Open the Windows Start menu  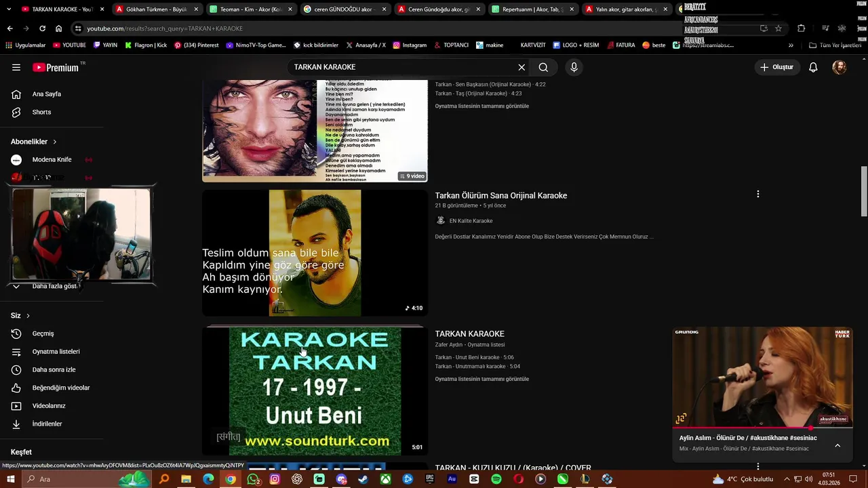coord(11,479)
